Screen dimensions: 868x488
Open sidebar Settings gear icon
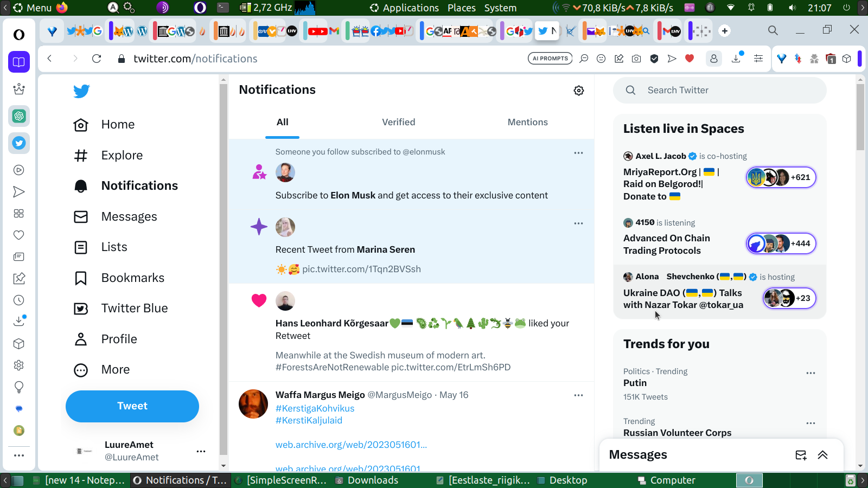click(19, 365)
